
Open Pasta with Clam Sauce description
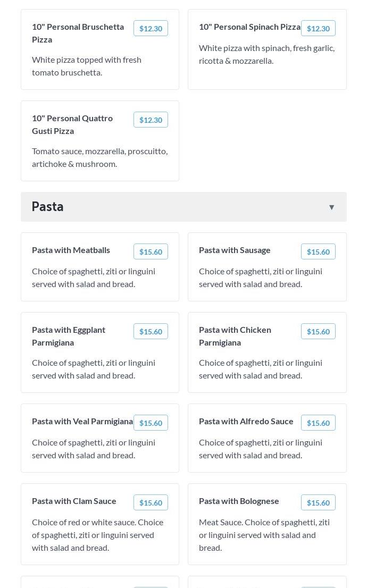97,535
